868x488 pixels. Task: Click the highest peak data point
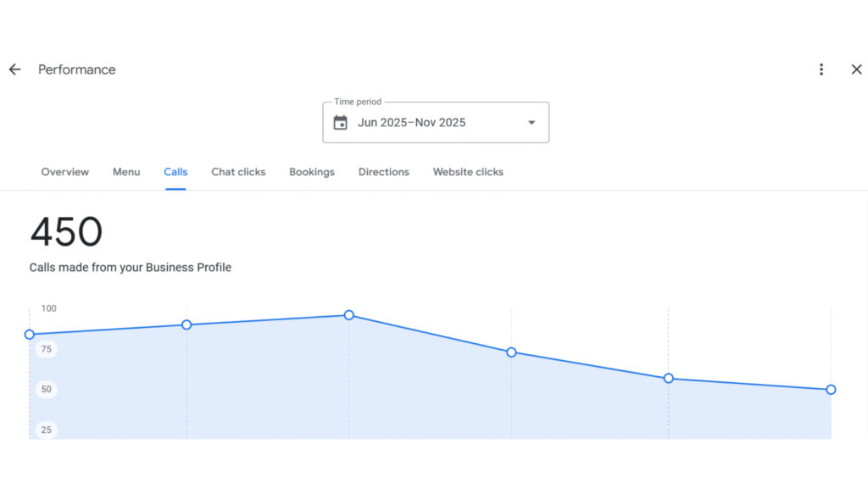pos(348,315)
